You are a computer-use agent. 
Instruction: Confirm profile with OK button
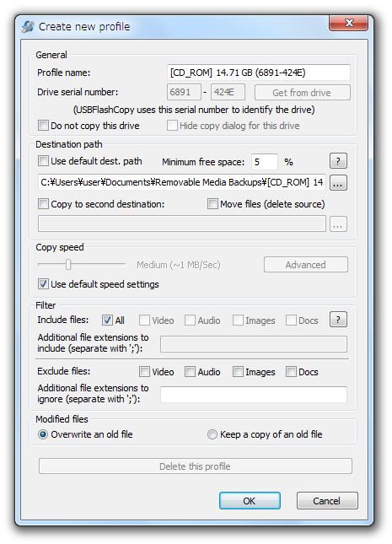pyautogui.click(x=250, y=501)
